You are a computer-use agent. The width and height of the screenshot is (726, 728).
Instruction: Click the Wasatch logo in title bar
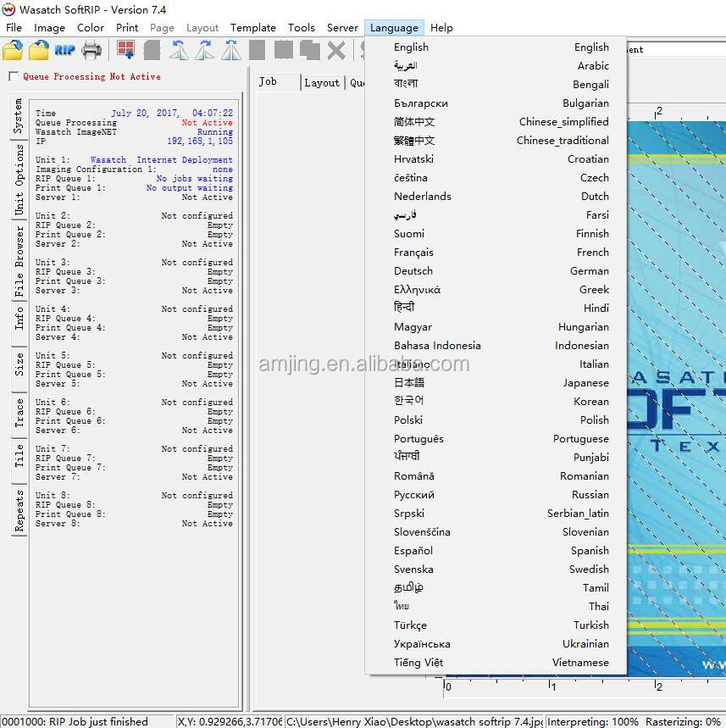point(9,9)
